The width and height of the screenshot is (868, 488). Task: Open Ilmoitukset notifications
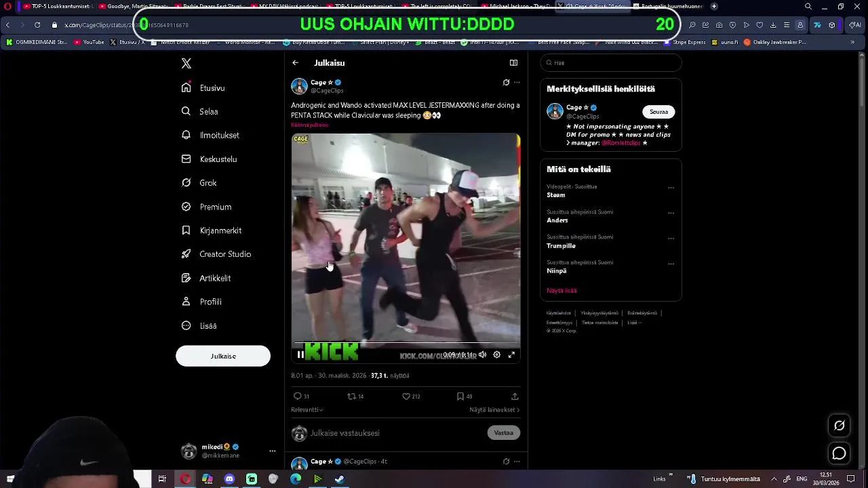pyautogui.click(x=210, y=135)
